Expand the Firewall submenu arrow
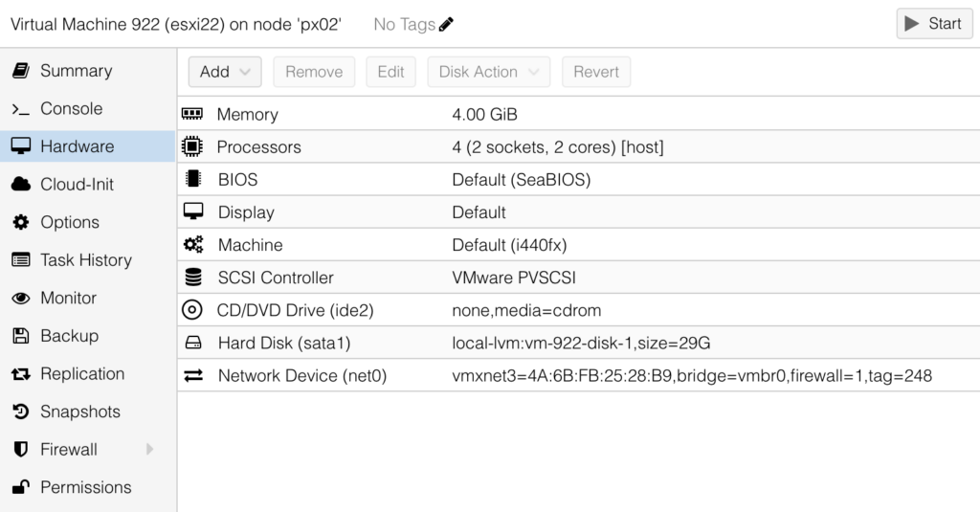Viewport: 980px width, 512px height. tap(149, 449)
